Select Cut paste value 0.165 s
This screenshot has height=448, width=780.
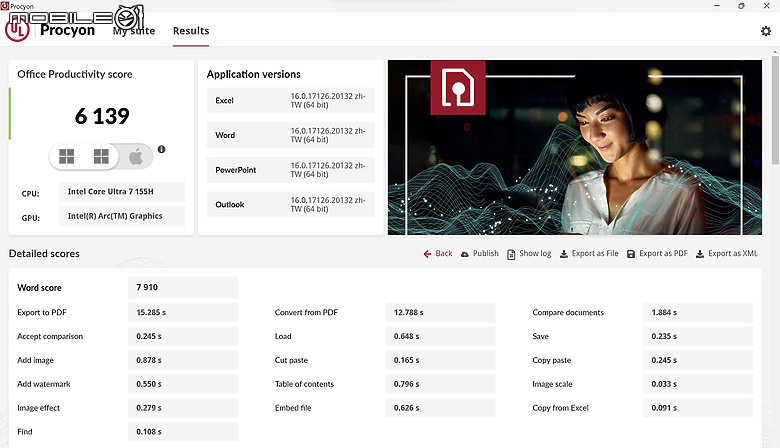tap(441, 360)
